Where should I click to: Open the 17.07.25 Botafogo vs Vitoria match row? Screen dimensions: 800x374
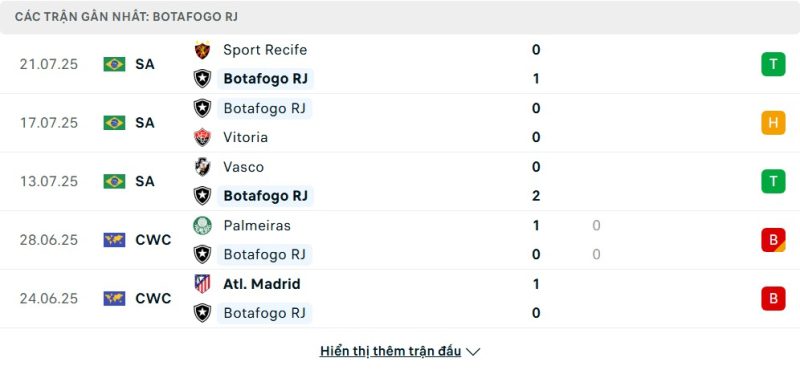pyautogui.click(x=400, y=123)
